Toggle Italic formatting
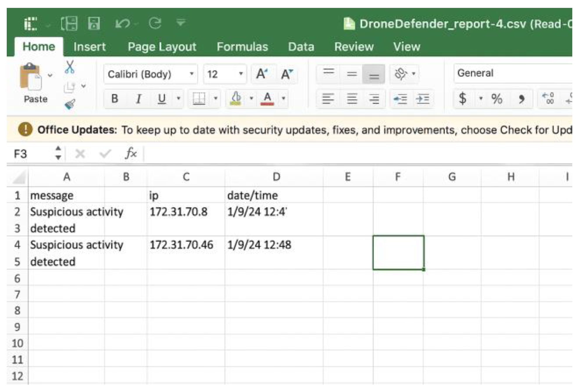 tap(139, 99)
